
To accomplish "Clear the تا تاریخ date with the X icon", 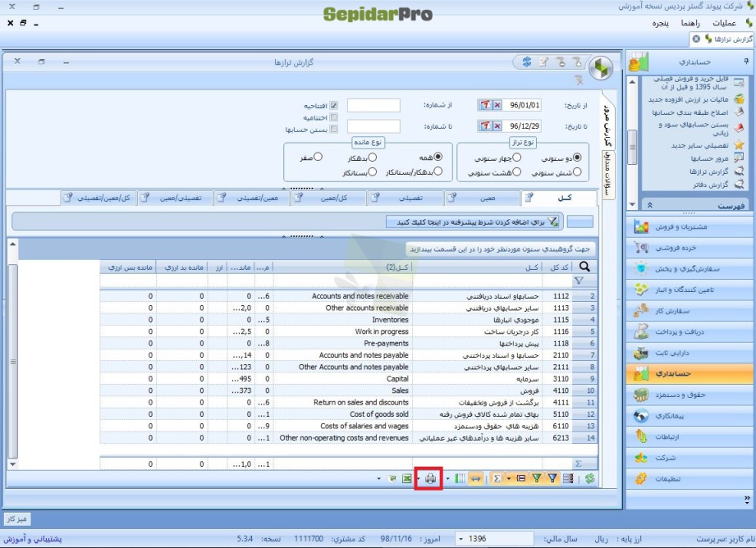I will click(497, 126).
